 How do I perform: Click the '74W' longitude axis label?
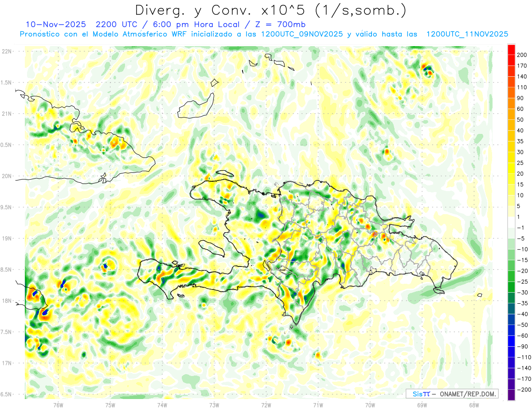pyautogui.click(x=162, y=405)
